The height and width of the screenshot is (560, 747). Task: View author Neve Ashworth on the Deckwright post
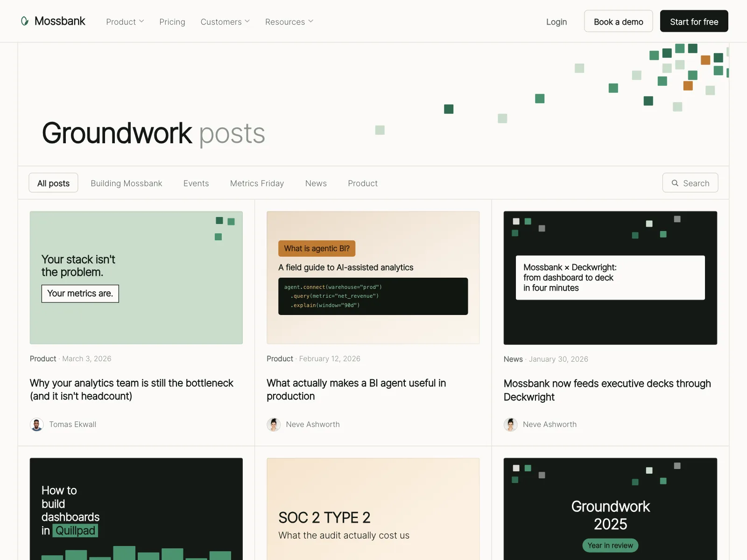[x=550, y=425]
